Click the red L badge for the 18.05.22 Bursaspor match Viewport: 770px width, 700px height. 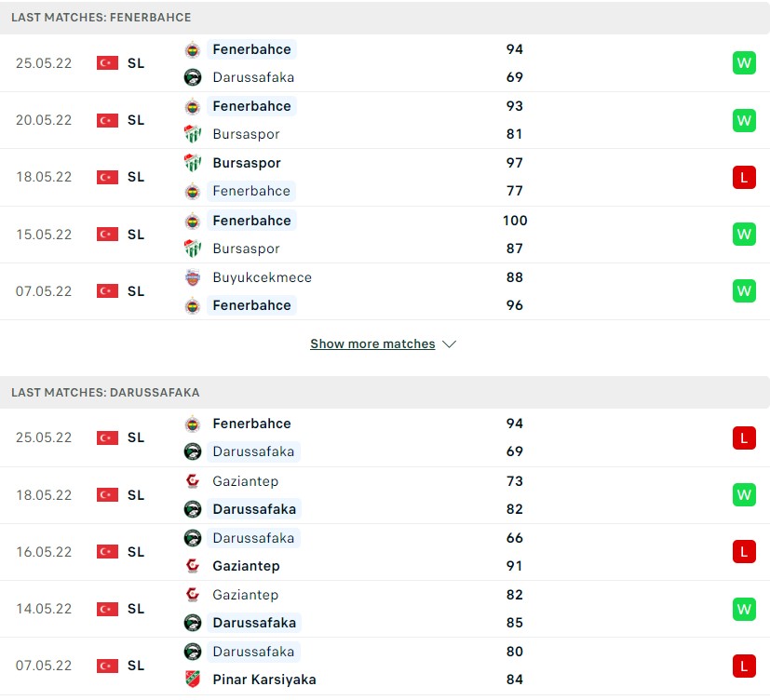(x=744, y=177)
